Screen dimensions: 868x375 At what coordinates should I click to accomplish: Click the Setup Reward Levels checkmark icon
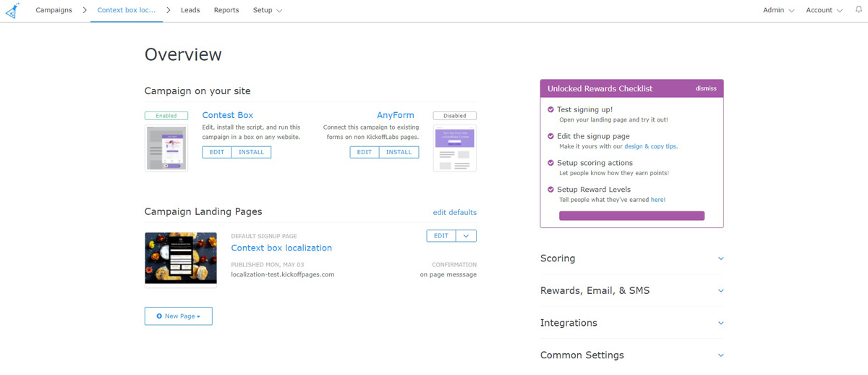point(550,190)
